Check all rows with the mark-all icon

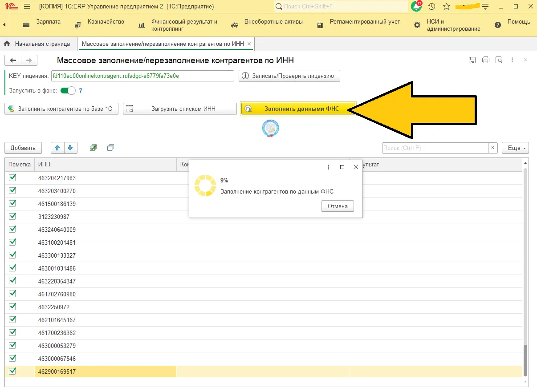tap(93, 148)
